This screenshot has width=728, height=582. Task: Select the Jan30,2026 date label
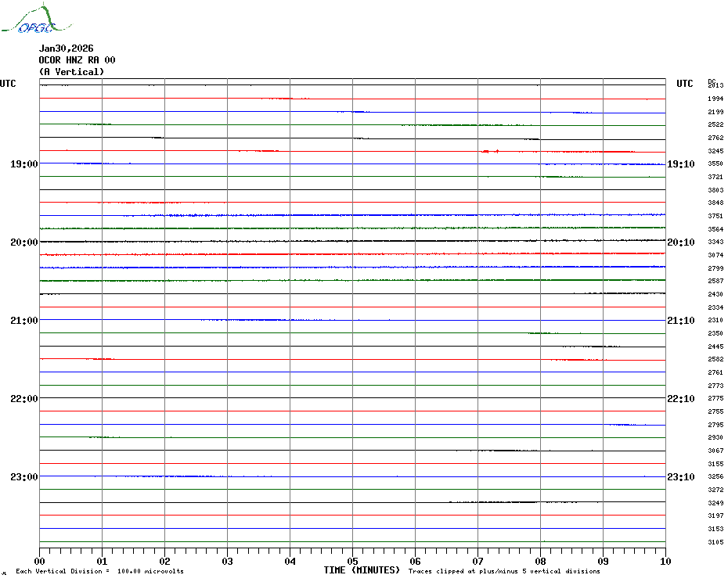pos(66,48)
